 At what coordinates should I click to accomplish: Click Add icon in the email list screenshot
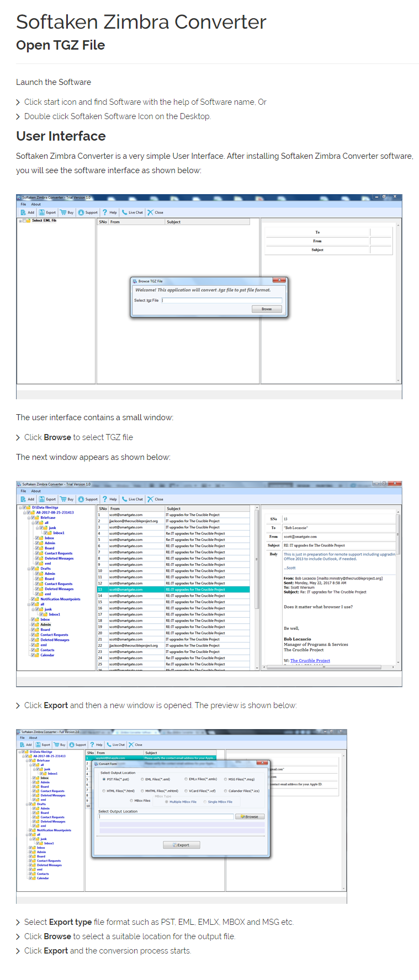click(x=24, y=499)
